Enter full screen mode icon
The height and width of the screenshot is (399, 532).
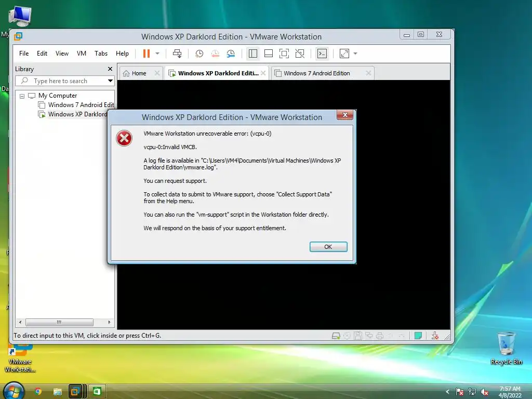[284, 54]
